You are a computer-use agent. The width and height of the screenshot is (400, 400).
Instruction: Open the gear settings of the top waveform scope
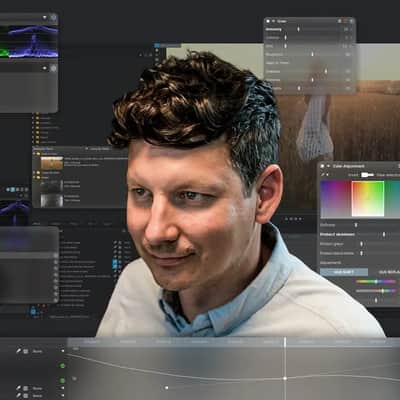coord(54,18)
